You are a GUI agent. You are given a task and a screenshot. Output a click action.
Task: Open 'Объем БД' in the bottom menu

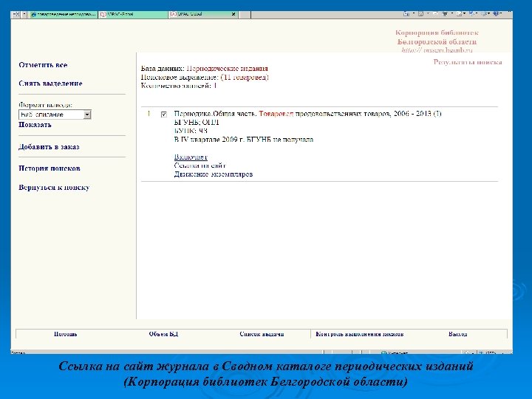coord(163,334)
